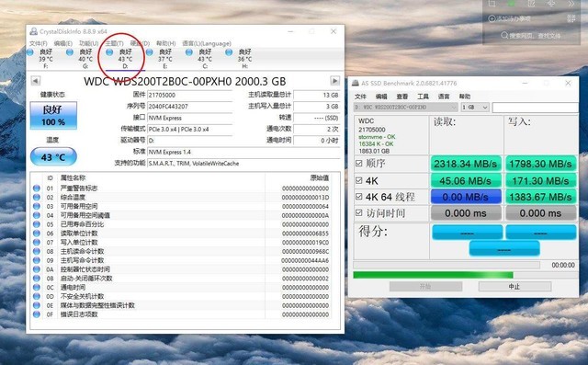Viewport: 588px width, 365px height.
Task: Open 语言 menu in AS SSD Benchmark
Action: point(444,97)
